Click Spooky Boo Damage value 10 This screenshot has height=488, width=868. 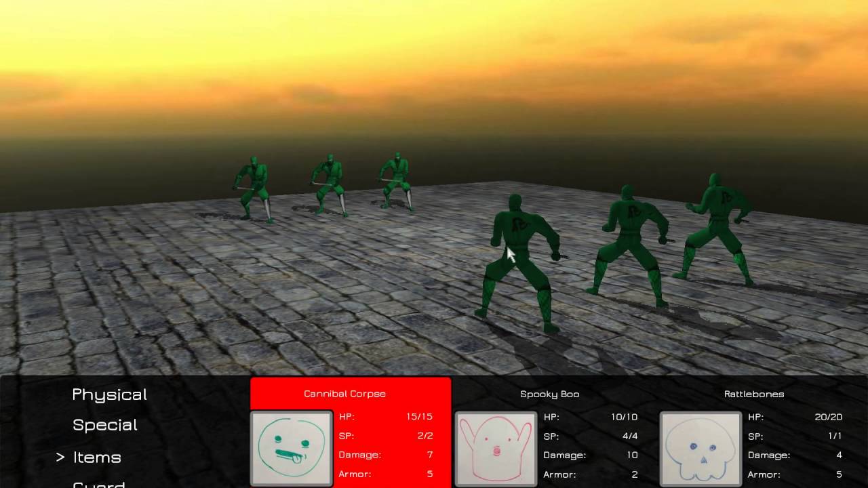point(632,455)
